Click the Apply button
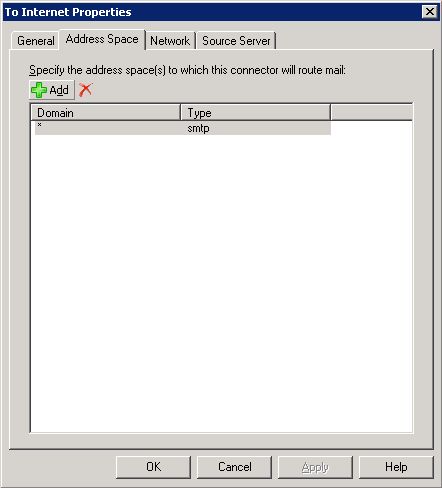The height and width of the screenshot is (488, 442). click(x=315, y=467)
